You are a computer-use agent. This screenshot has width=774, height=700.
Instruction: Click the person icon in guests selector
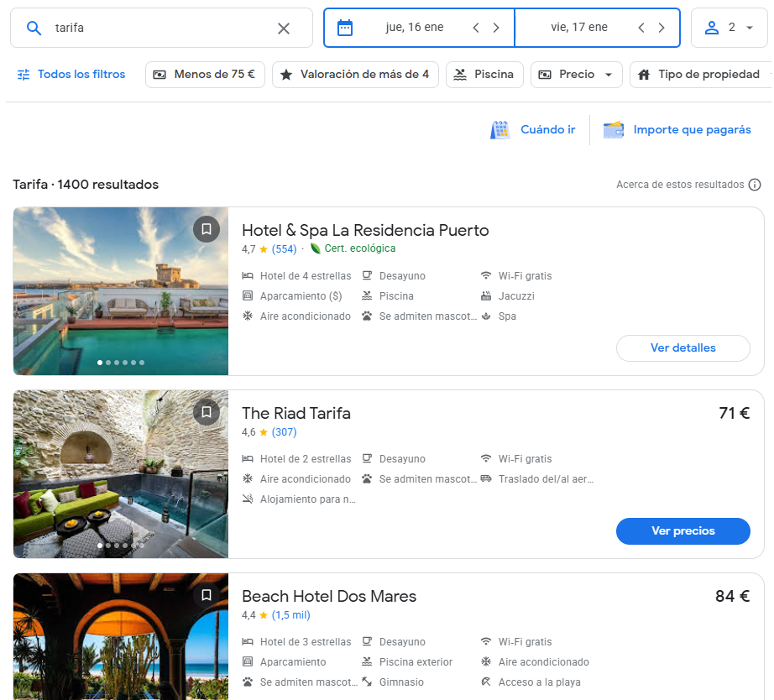711,28
